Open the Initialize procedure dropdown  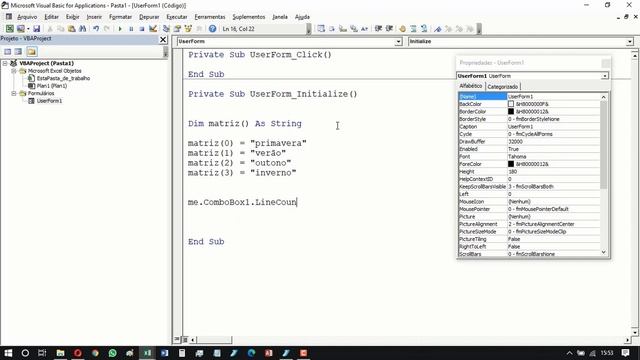pyautogui.click(x=629, y=42)
